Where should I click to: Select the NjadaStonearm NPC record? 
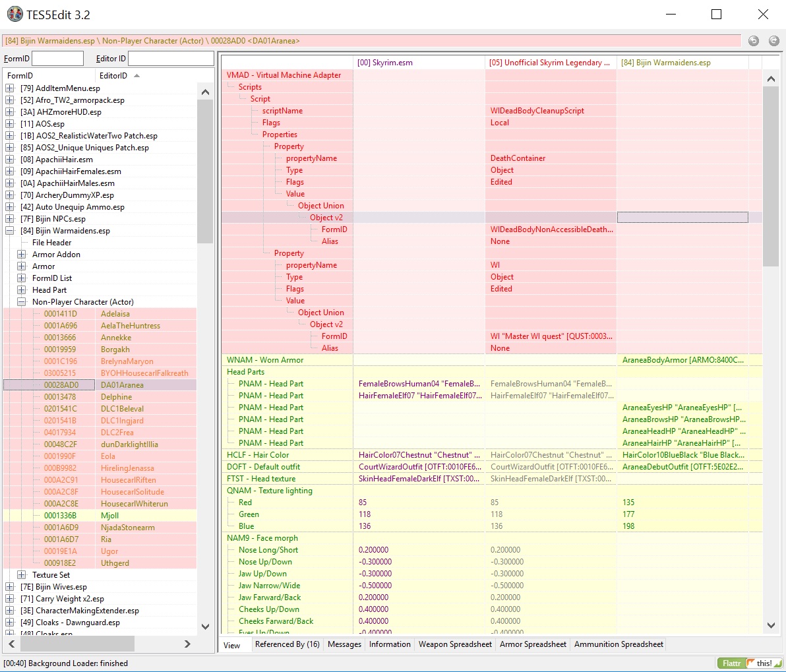click(x=100, y=528)
